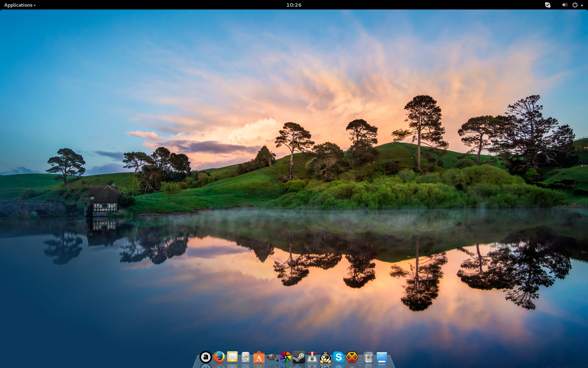The image size is (588, 368).
Task: Click the volume speaker icon in the top bar
Action: [x=565, y=5]
